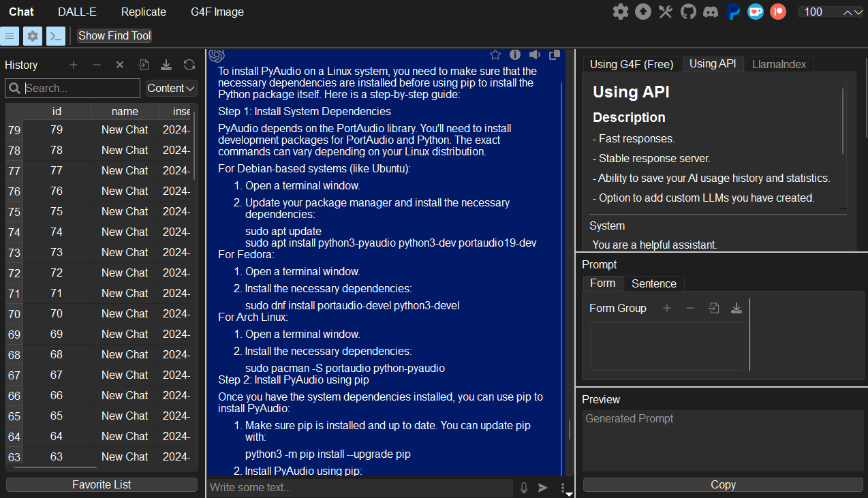Click the History import file icon
This screenshot has height=498, width=868.
pyautogui.click(x=143, y=65)
